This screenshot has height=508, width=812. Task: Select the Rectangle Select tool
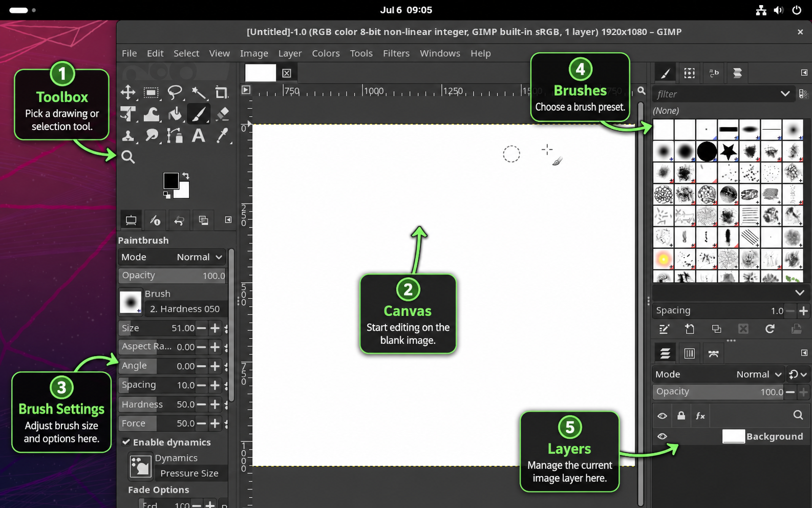[151, 93]
